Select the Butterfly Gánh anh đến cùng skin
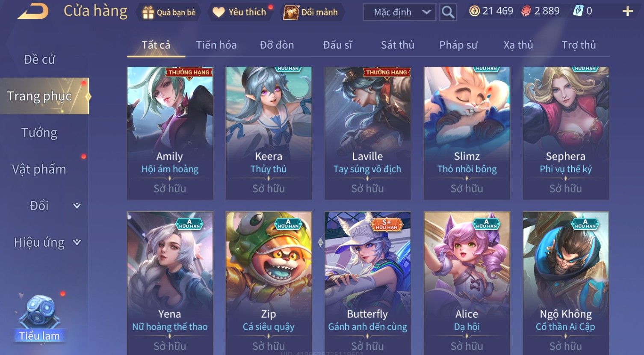This screenshot has height=355, width=644. pyautogui.click(x=367, y=283)
